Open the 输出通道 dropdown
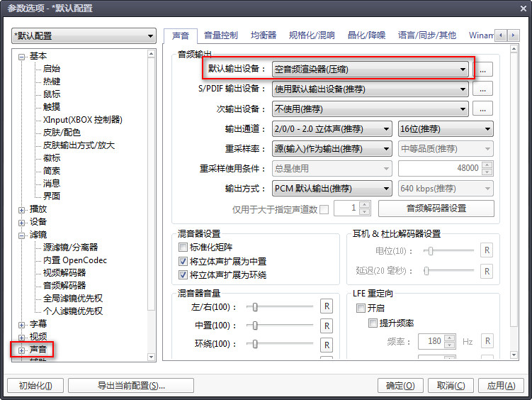This screenshot has width=532, height=400. click(332, 129)
